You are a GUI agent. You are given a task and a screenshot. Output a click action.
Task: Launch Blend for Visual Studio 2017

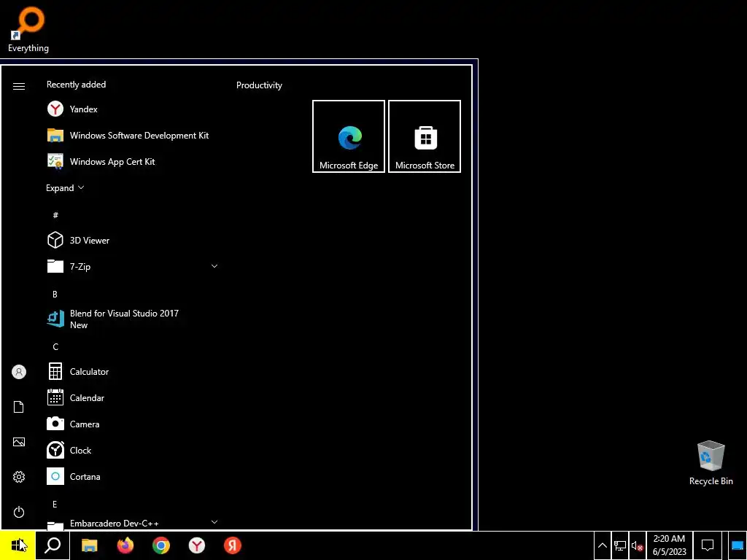tap(133, 319)
